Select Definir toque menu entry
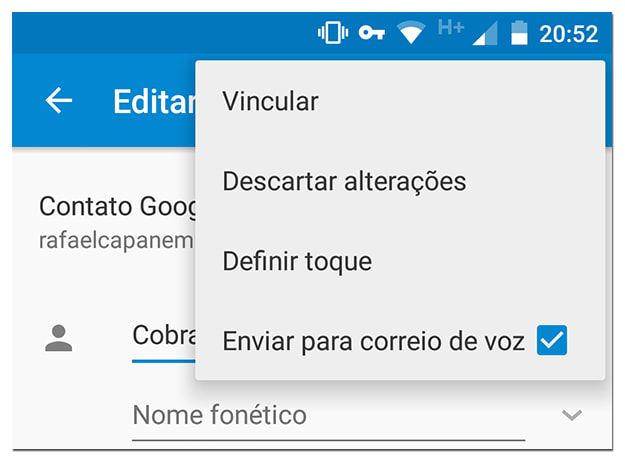 [x=297, y=261]
